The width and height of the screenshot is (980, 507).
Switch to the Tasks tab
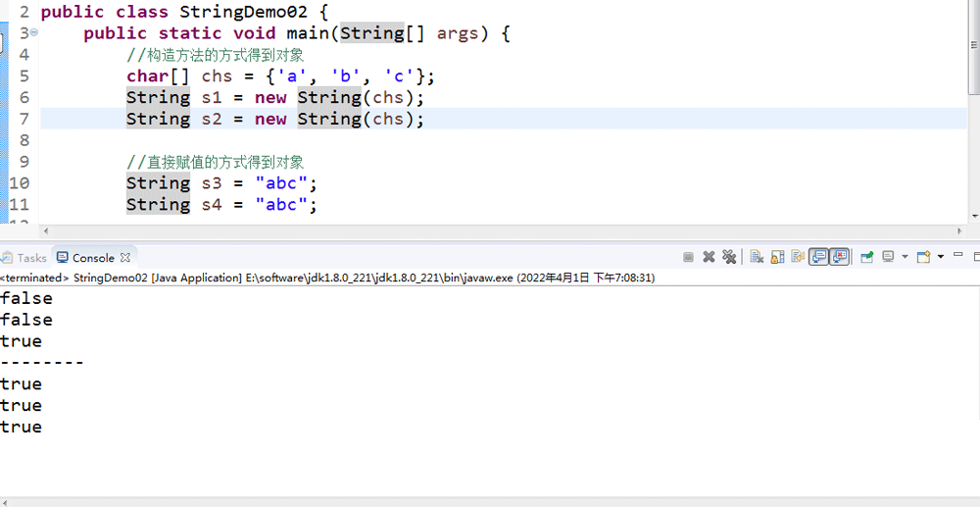pyautogui.click(x=24, y=258)
